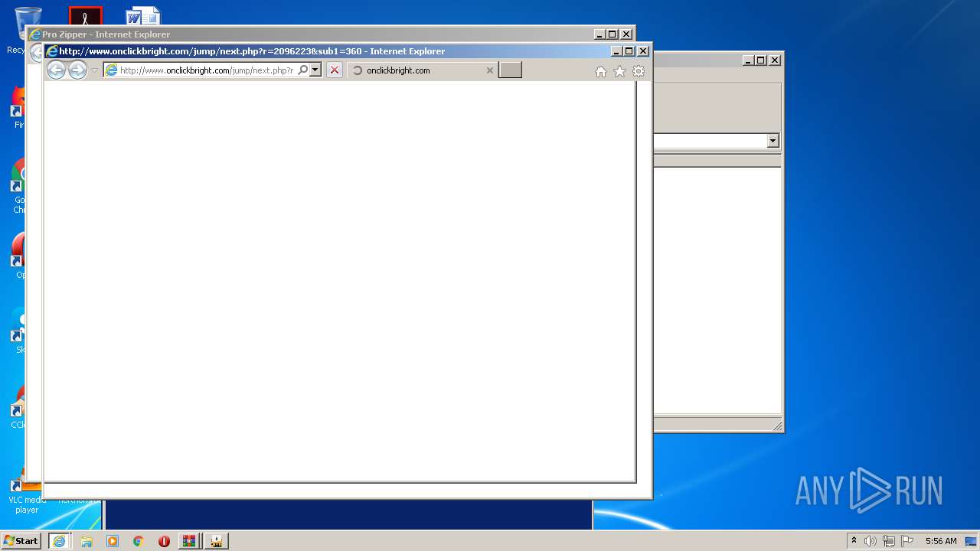Click the onclickbright.com address bar field
The image size is (980, 551).
click(207, 70)
